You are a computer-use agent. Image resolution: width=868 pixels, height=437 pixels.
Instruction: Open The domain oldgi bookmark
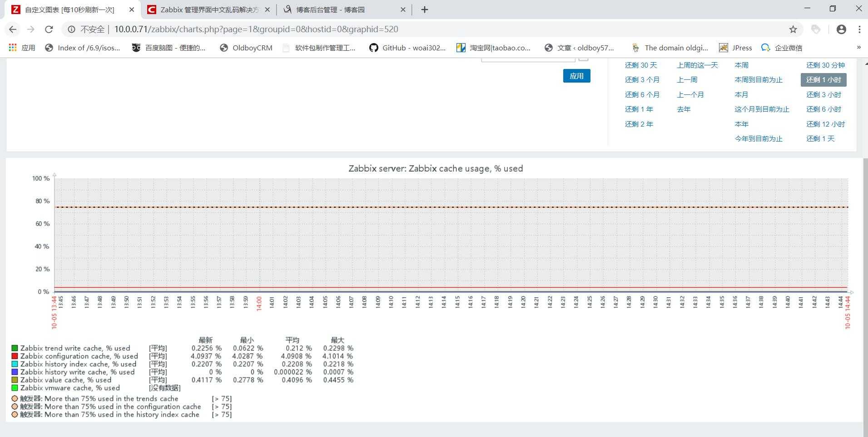point(670,48)
